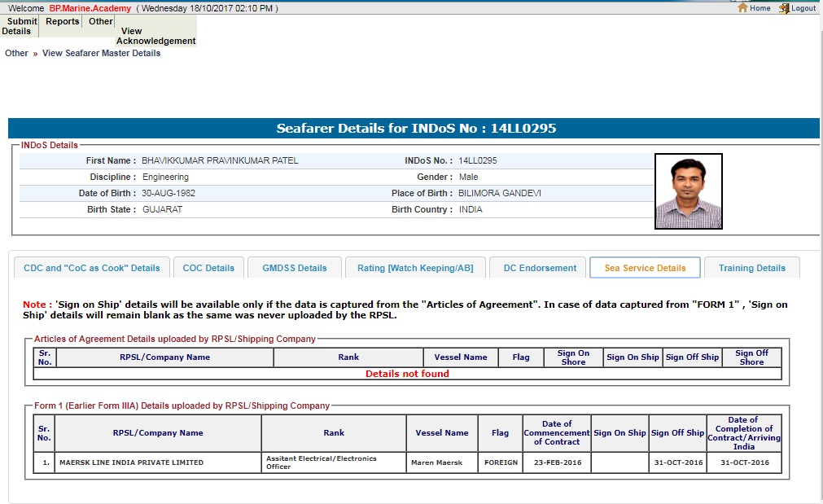
Task: Open the GMDSS Details tab
Action: (x=294, y=268)
